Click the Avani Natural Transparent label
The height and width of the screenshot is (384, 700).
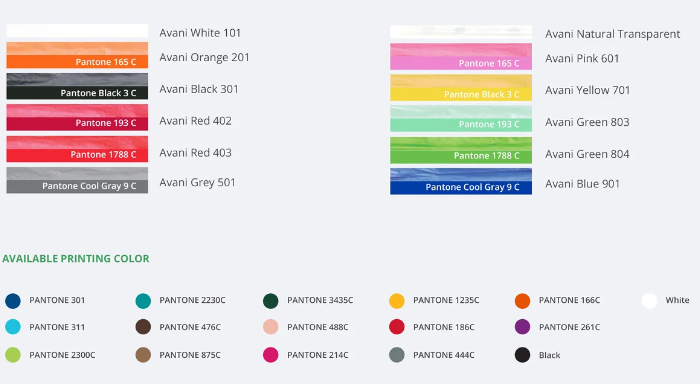point(612,34)
